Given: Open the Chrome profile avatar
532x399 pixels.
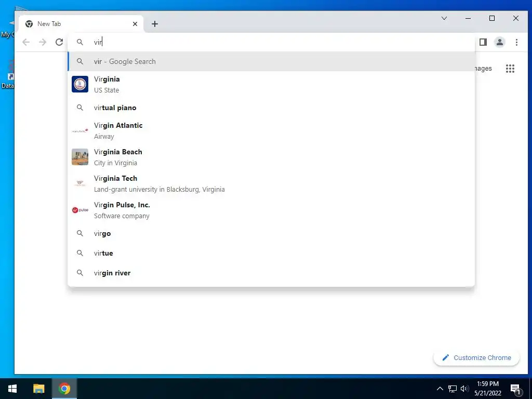Looking at the screenshot, I should (500, 42).
